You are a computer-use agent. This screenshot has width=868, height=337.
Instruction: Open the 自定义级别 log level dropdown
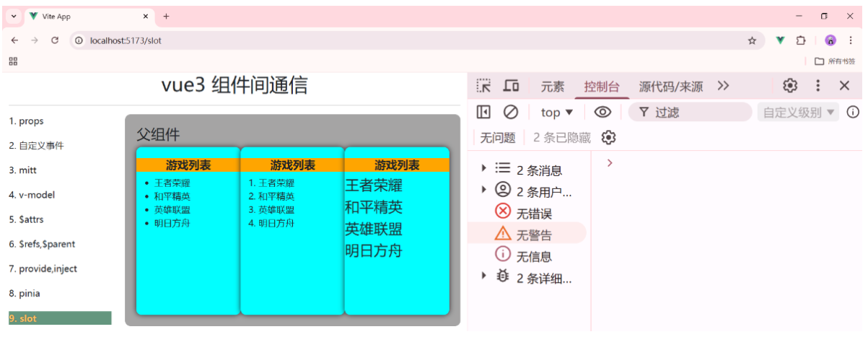798,112
